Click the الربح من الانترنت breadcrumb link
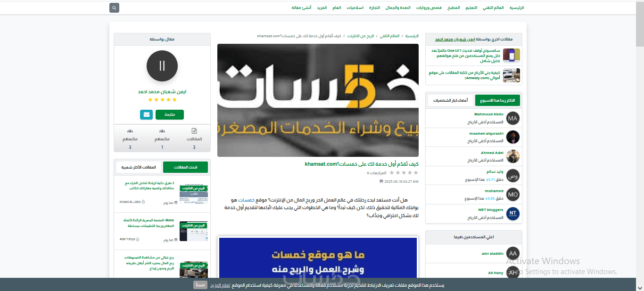The image size is (644, 291). pyautogui.click(x=361, y=36)
